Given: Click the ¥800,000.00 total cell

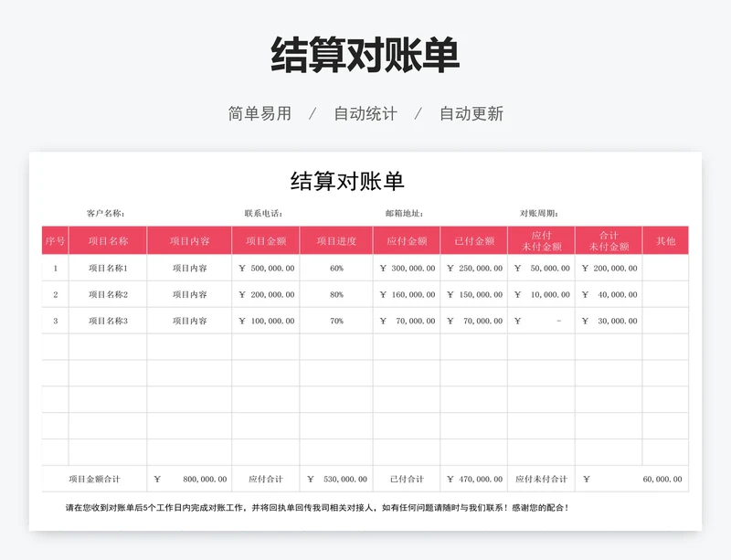Looking at the screenshot, I should 189,479.
